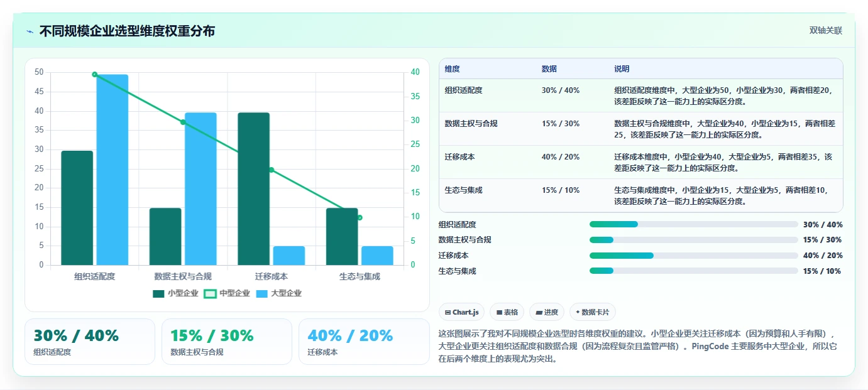This screenshot has width=868, height=390.
Task: Click the dark green 小型企业 bar for 数据主权与合规
Action: (x=165, y=237)
